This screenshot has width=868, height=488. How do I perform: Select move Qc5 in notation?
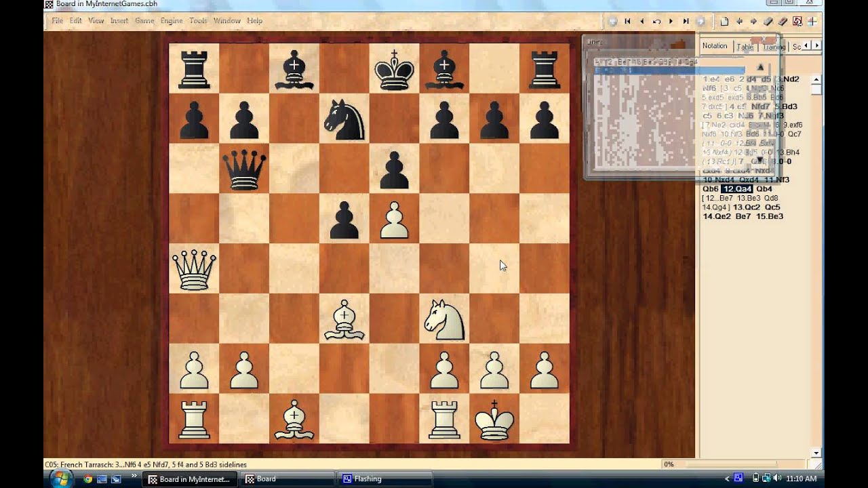[x=773, y=207]
